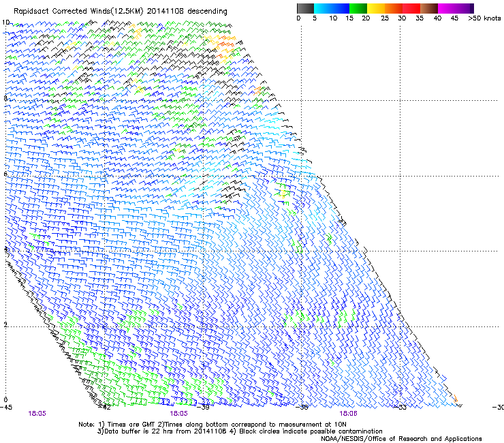Click the '25' label under the color scale

pos(385,18)
